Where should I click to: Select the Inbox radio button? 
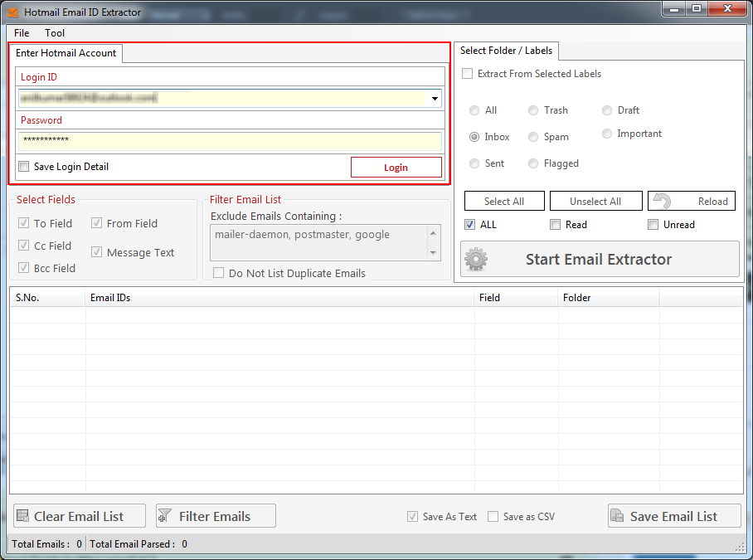(x=474, y=137)
